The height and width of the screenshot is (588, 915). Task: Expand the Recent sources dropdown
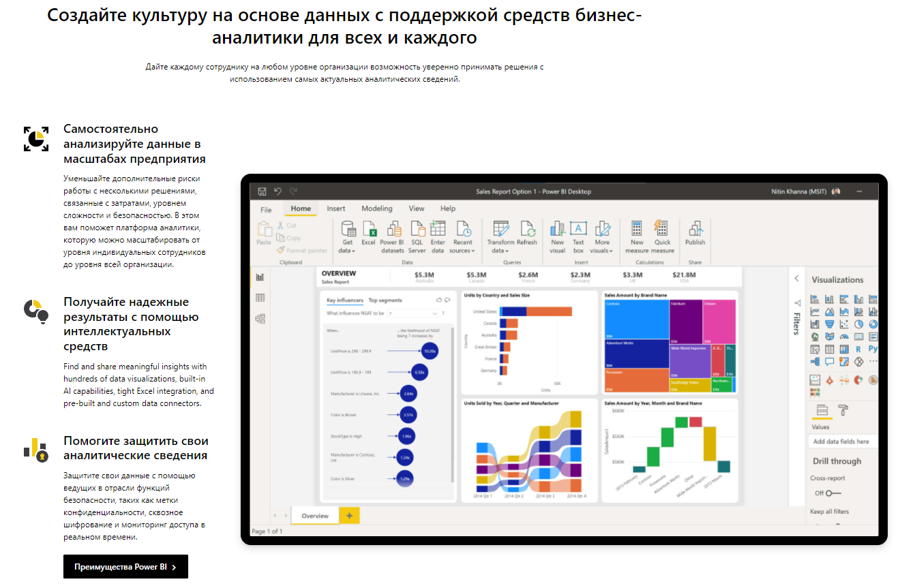pyautogui.click(x=473, y=251)
